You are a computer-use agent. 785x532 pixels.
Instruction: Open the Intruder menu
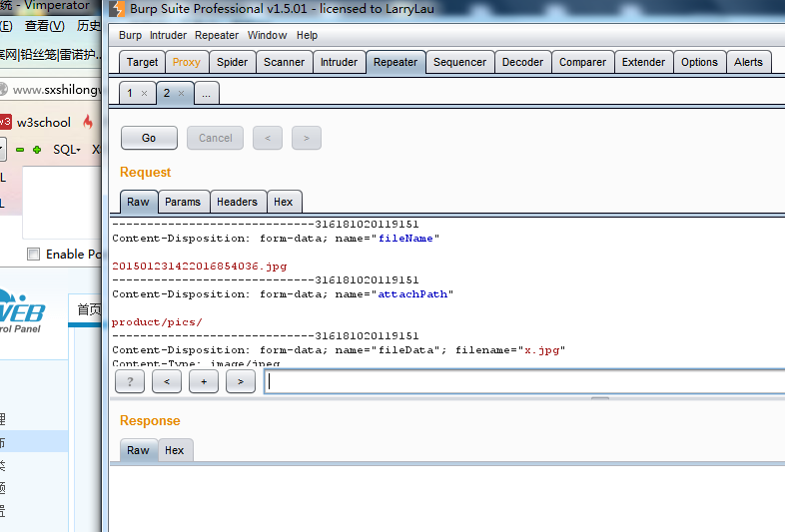168,35
